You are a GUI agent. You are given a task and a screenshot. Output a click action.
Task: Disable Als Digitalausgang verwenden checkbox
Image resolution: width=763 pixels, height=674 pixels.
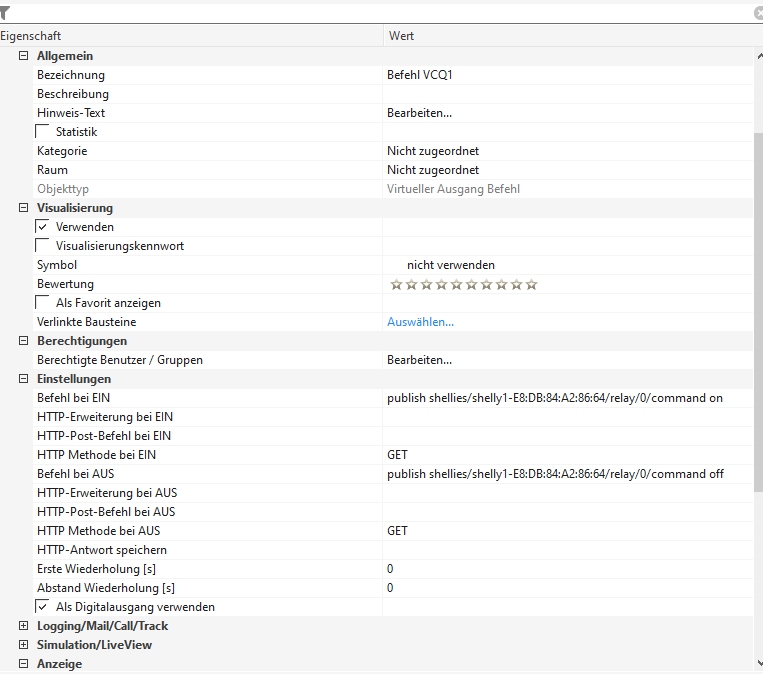[42, 607]
